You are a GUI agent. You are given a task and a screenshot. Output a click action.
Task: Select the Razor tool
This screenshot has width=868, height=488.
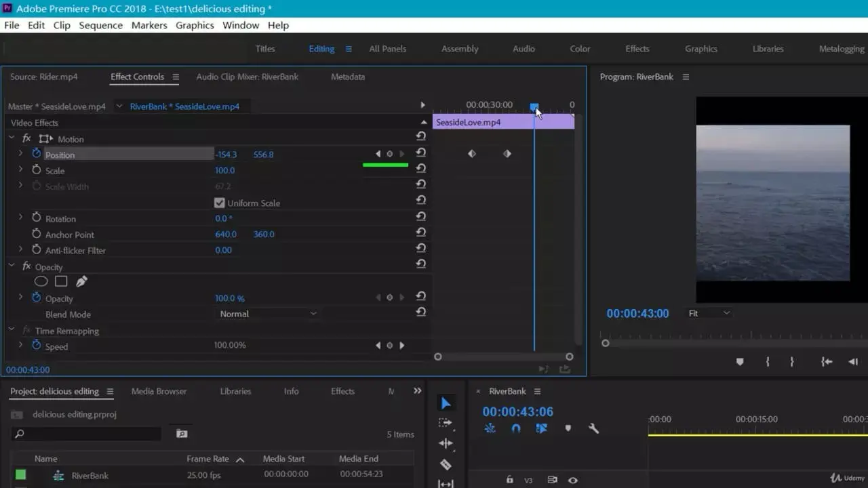[x=446, y=464]
